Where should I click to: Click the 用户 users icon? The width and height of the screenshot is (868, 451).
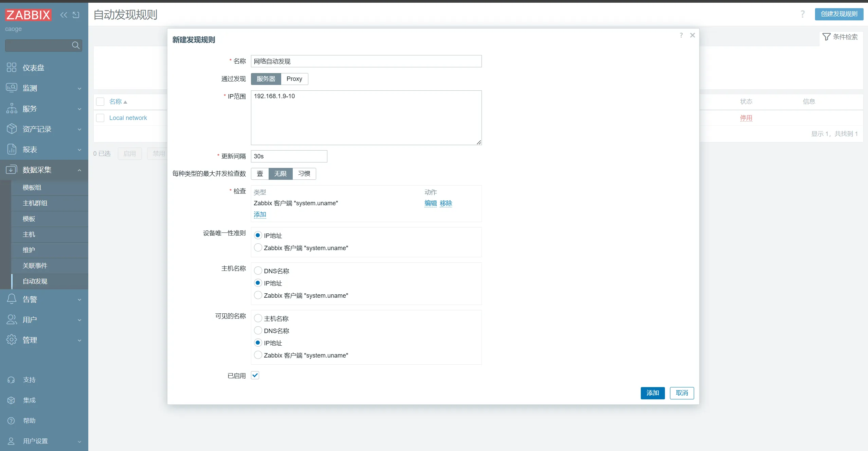(x=12, y=319)
